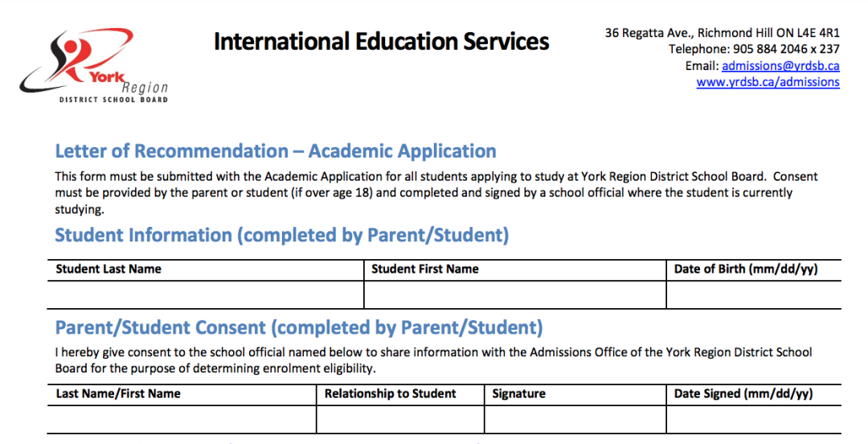The image size is (868, 444).
Task: Click the 36 Regatta Ave. address line
Action: (722, 33)
